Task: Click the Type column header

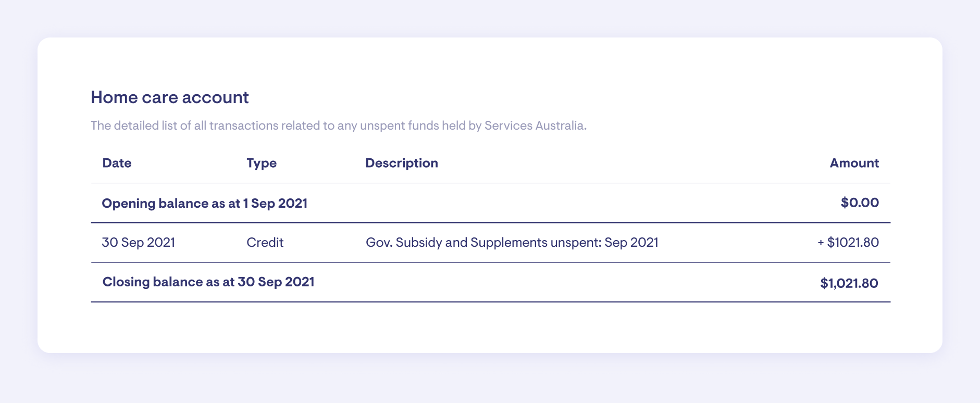Action: click(262, 163)
